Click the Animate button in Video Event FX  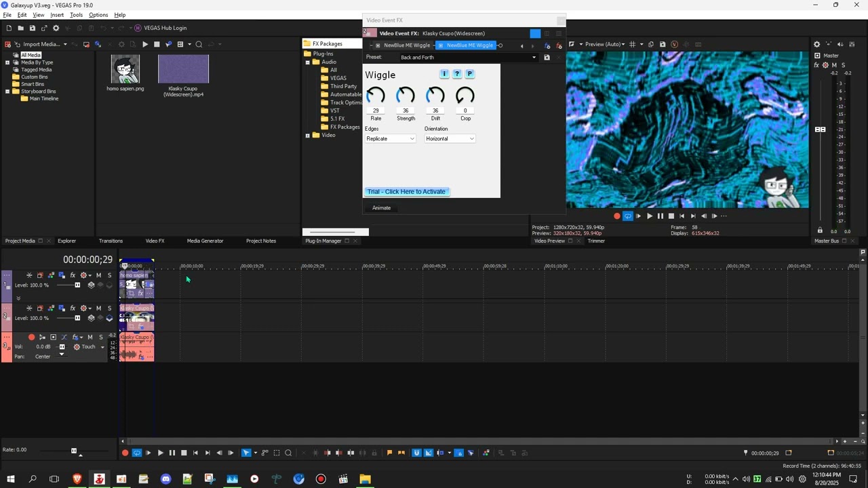pos(381,208)
